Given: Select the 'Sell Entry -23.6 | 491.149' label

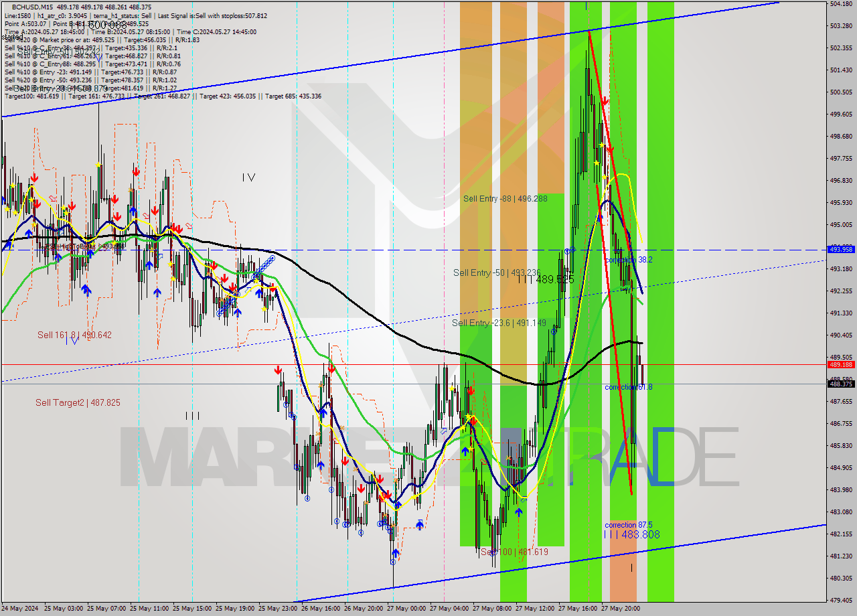Looking at the screenshot, I should tap(499, 323).
